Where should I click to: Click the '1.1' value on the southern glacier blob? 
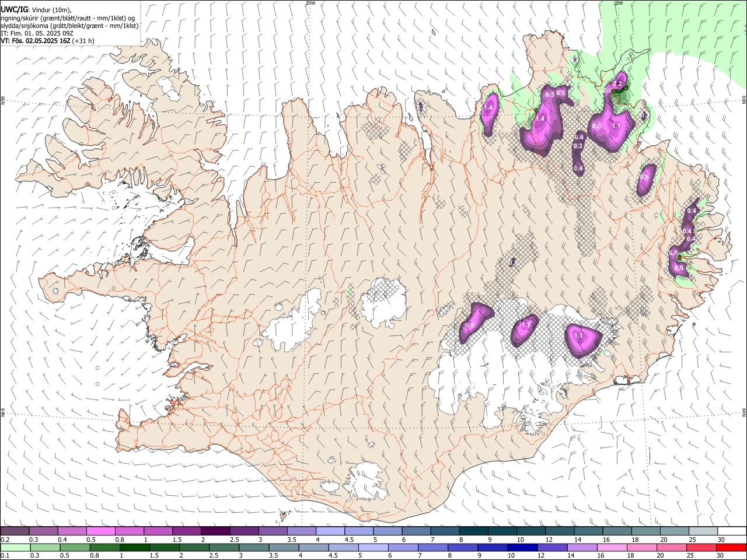coord(579,336)
